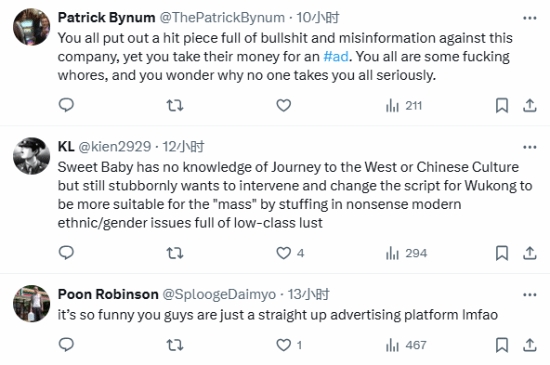Screen dimensions: 550x365
Task: Open KL's profile avatar
Action: click(32, 156)
